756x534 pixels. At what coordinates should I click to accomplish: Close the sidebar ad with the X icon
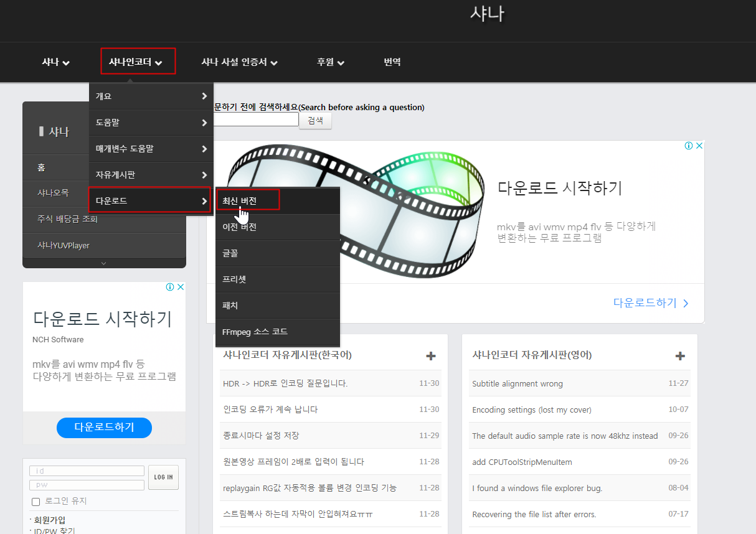point(181,287)
